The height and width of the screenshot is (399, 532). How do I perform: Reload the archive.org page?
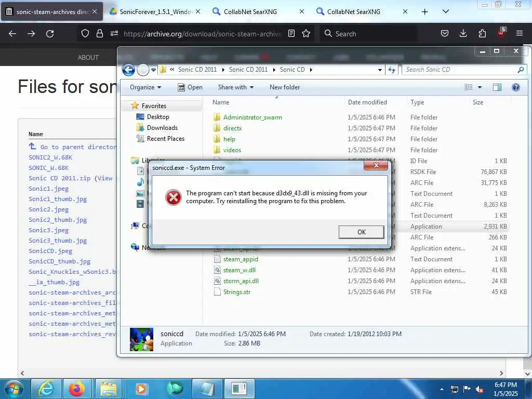tap(50, 34)
